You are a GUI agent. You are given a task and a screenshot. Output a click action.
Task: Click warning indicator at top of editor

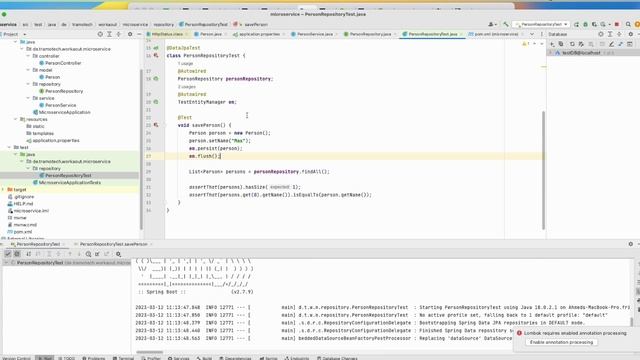tap(526, 44)
